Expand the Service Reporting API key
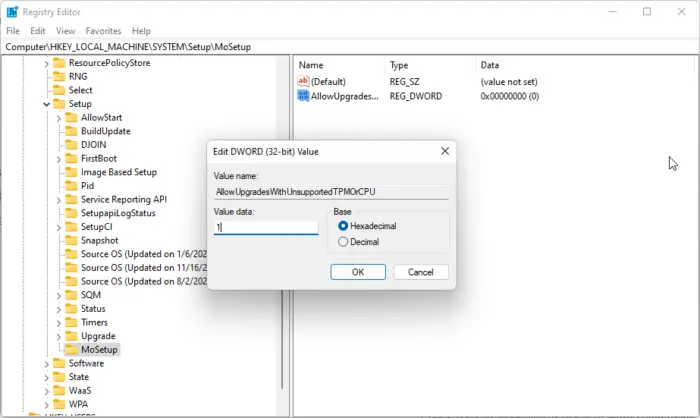Screen dimensions: 700x418 tap(58, 200)
